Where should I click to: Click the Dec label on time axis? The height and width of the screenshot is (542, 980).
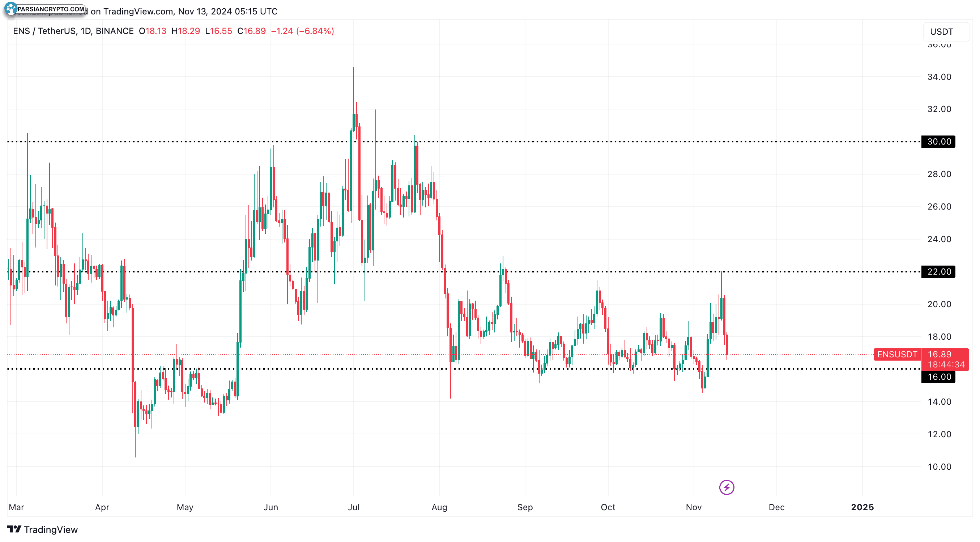[776, 507]
